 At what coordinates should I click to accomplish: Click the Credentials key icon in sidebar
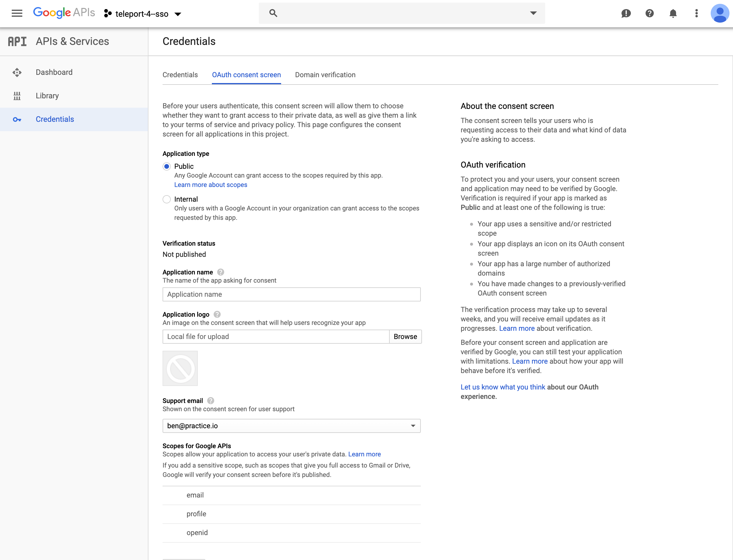click(x=16, y=119)
